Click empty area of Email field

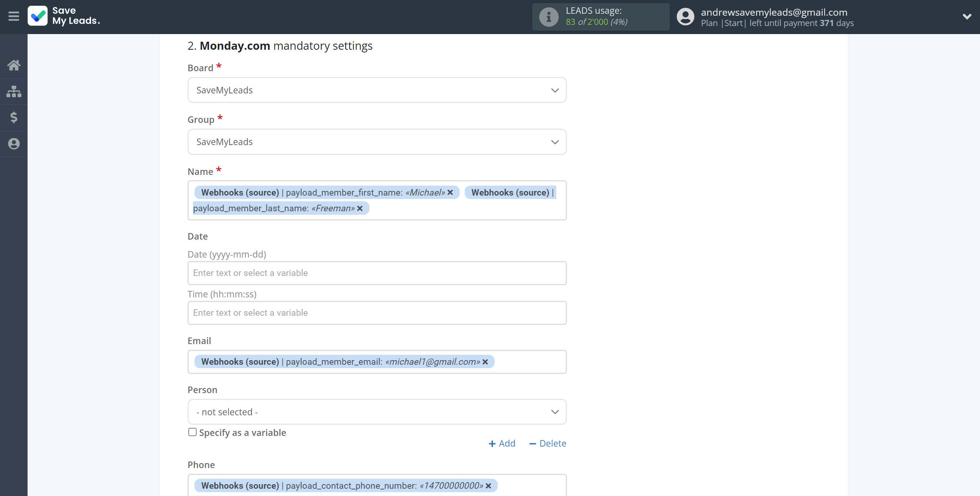pyautogui.click(x=530, y=362)
